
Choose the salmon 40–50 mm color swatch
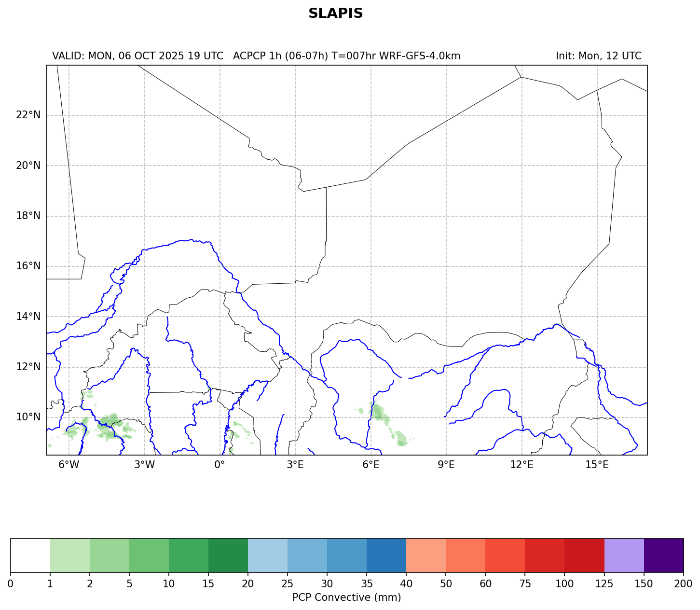[426, 555]
